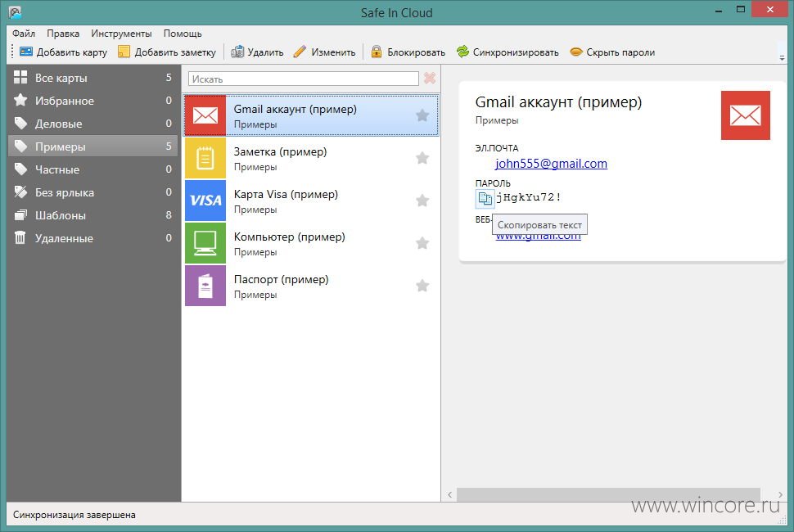Screen dimensions: 794x532
Task: Click the Safe In Cloud title bar icon
Action: coord(16,12)
